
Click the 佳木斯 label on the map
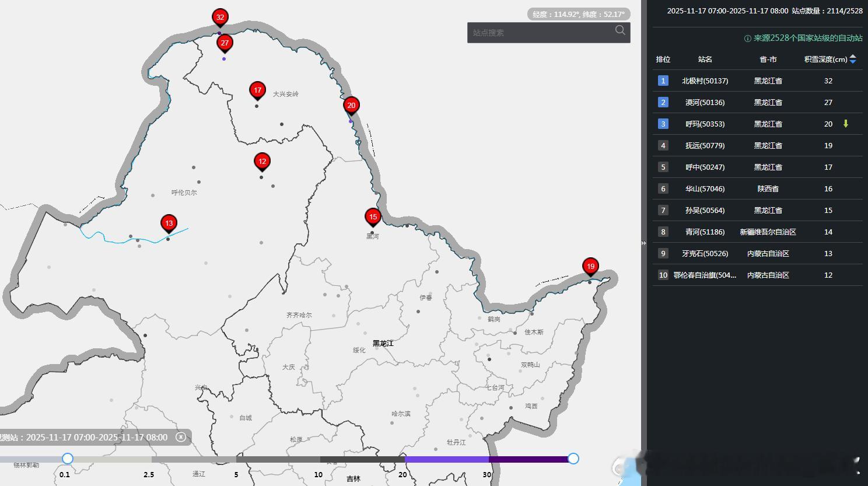534,332
